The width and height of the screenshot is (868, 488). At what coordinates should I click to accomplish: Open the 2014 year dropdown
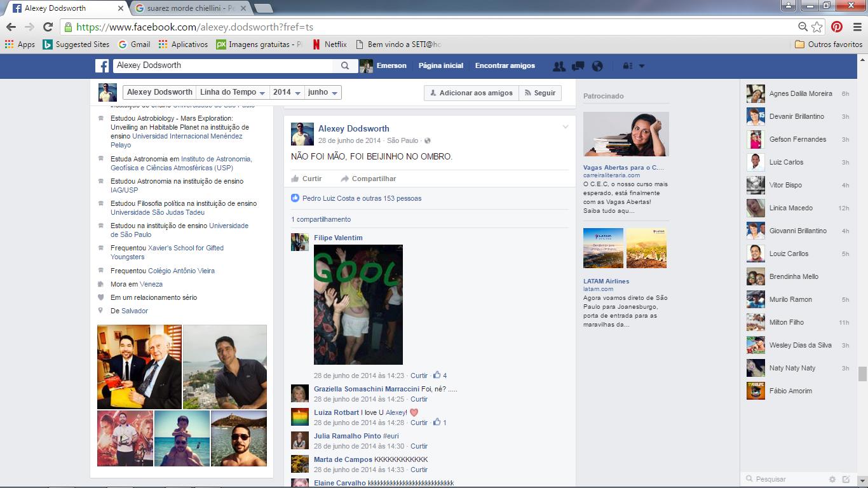[x=287, y=92]
